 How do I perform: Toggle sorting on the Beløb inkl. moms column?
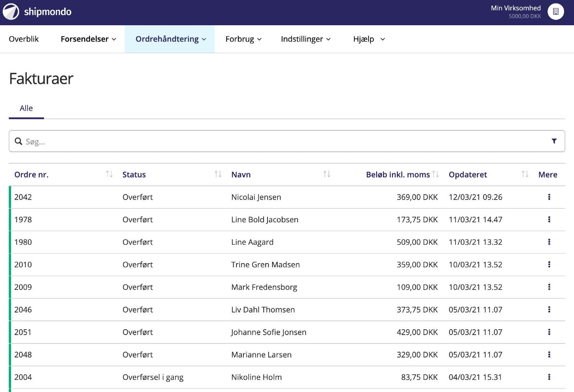pos(435,174)
